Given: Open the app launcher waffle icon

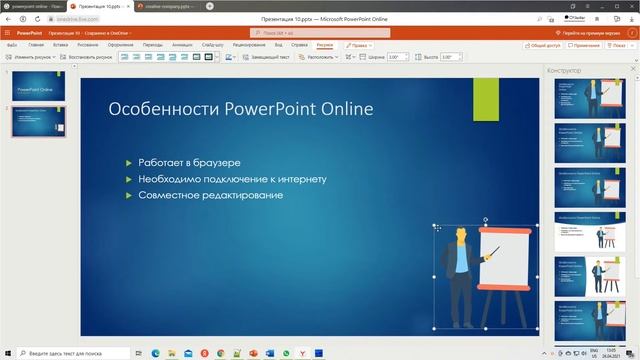Looking at the screenshot, I should point(7,33).
